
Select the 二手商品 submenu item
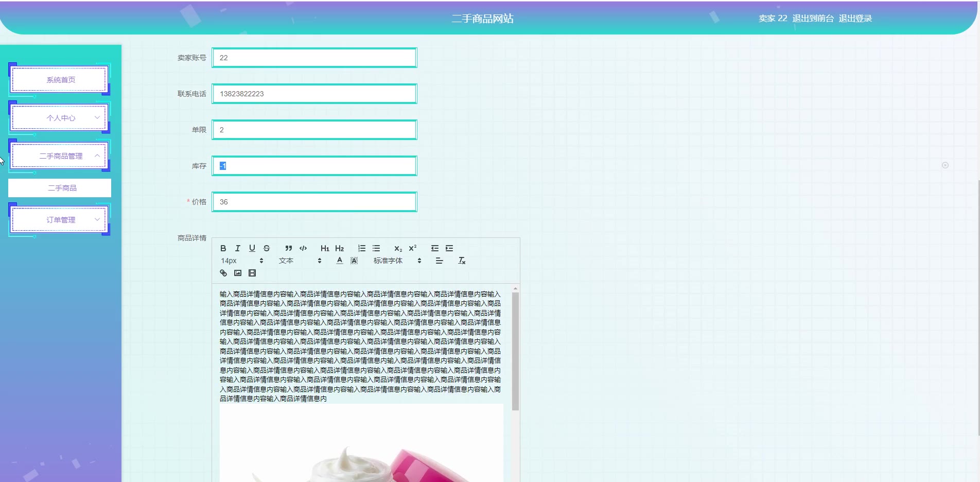[60, 188]
